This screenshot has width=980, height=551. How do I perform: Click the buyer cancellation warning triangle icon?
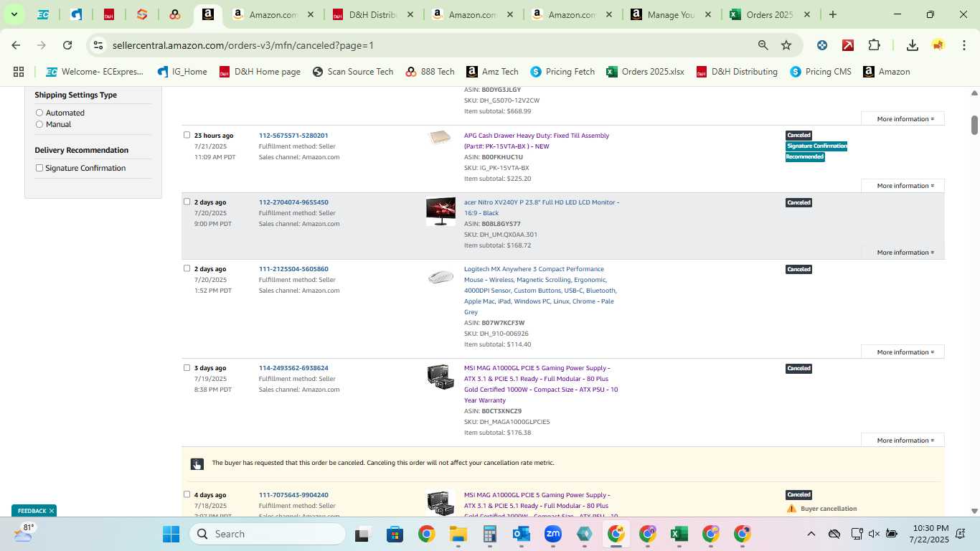point(791,509)
